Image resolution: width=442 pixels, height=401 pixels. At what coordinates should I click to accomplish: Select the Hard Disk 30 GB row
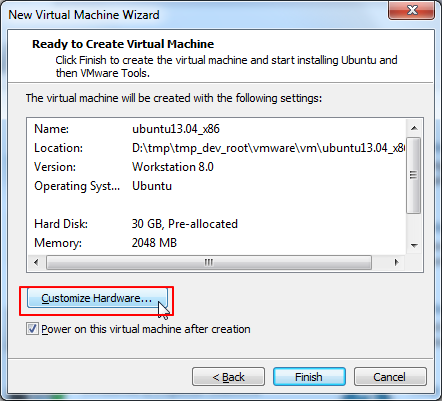216,224
